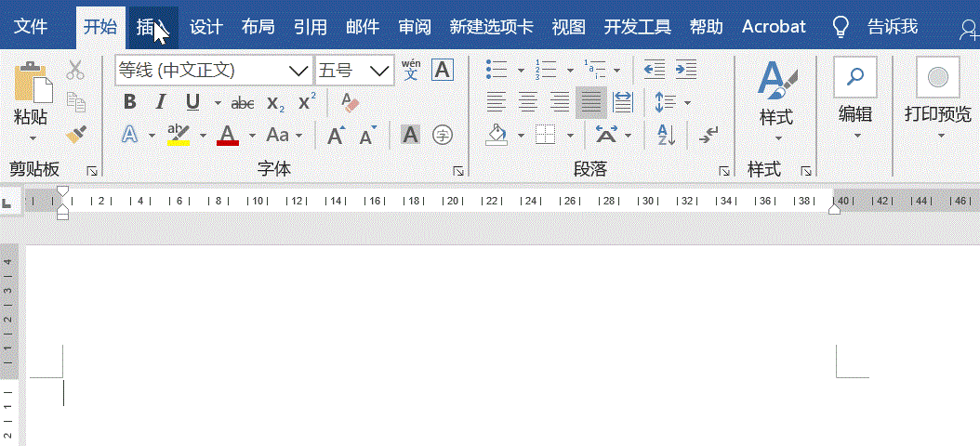Switch to Acrobat tab

(774, 27)
